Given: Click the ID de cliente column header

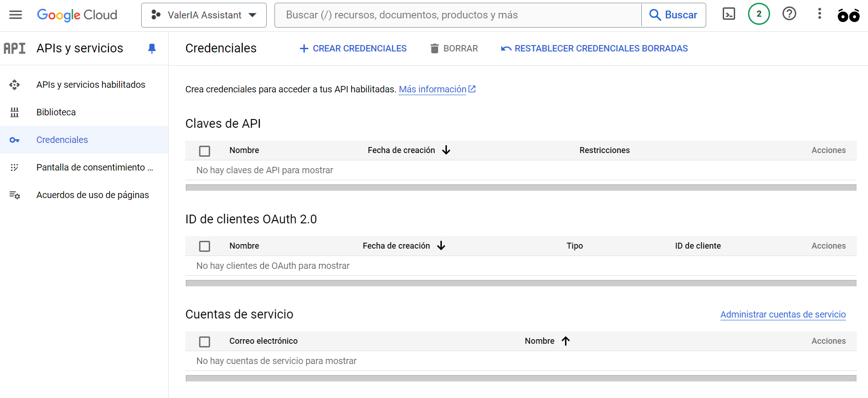Looking at the screenshot, I should point(698,246).
